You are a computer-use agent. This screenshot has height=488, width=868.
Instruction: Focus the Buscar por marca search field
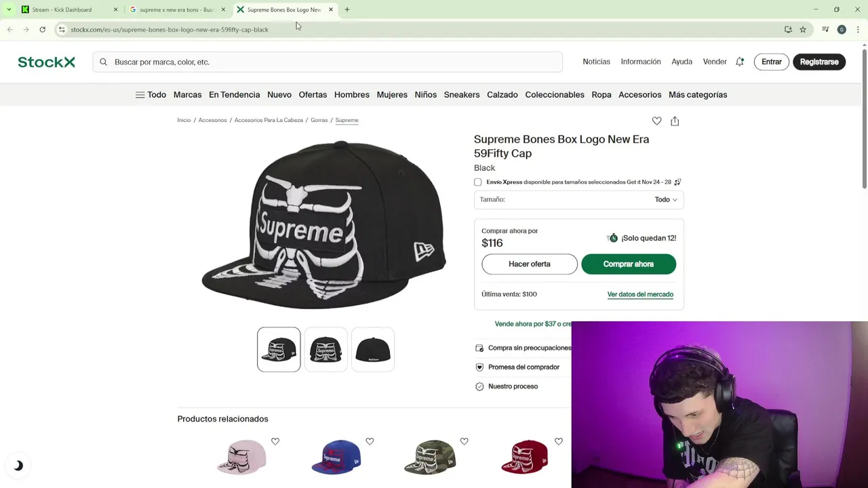(x=328, y=62)
